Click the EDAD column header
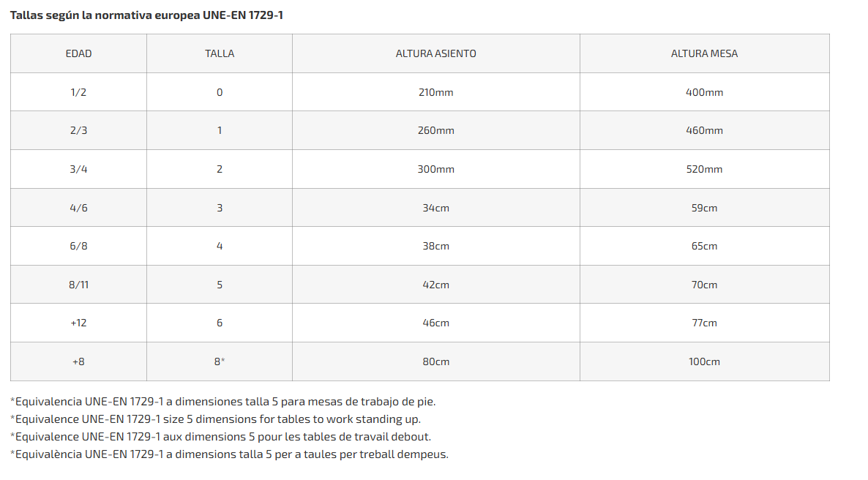Viewport: 868px width, 480px height. (78, 53)
